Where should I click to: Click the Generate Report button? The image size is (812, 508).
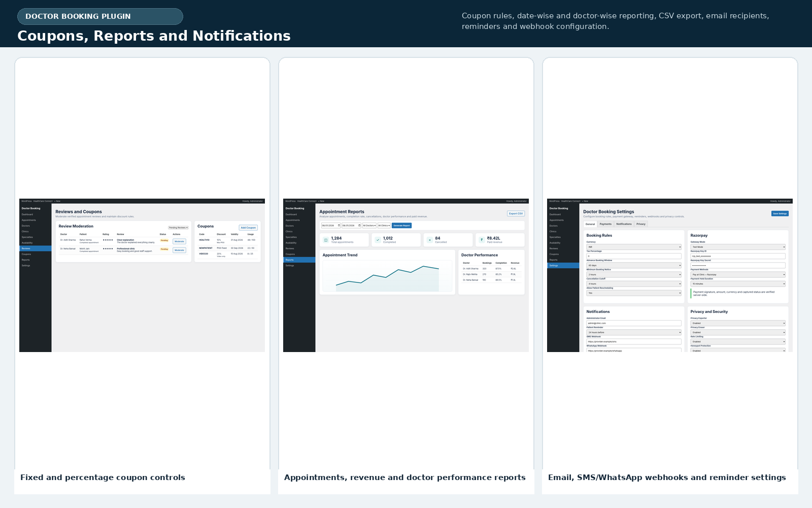click(x=401, y=226)
